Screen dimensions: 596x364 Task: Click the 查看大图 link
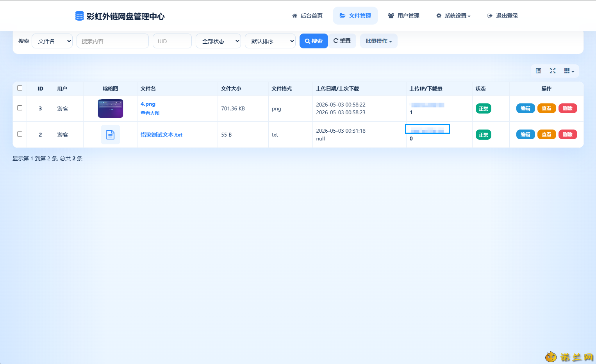point(150,113)
